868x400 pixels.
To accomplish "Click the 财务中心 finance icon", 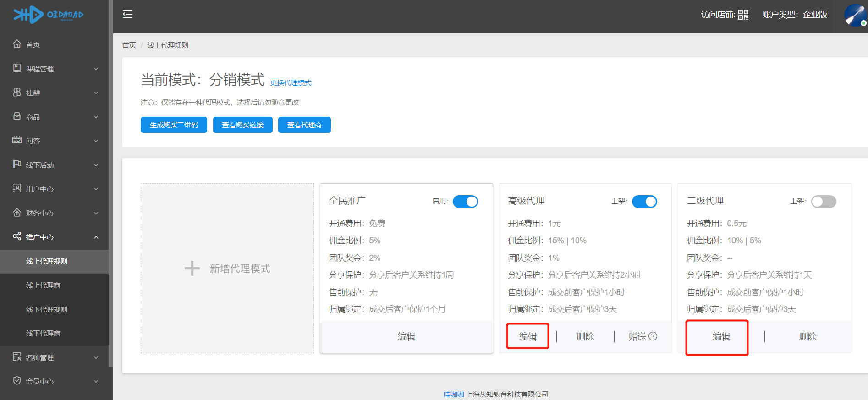I will (x=17, y=213).
